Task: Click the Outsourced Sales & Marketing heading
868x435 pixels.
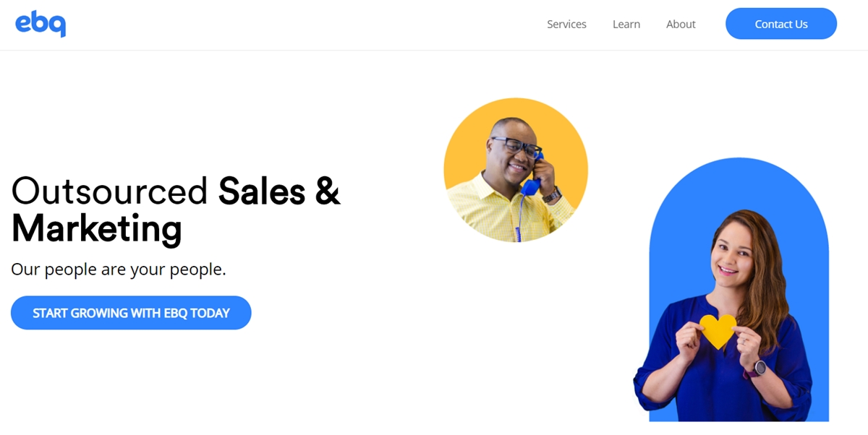Action: pos(176,210)
